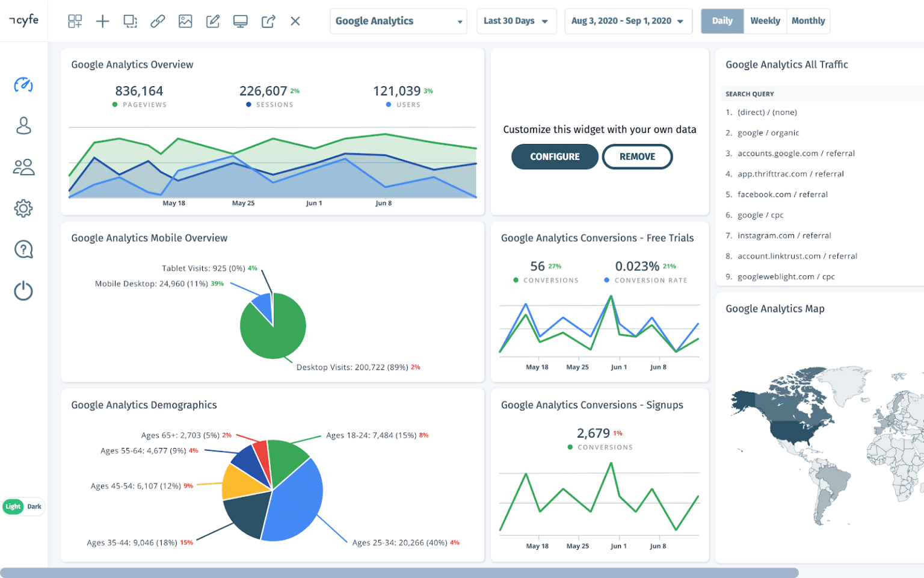Open the Aug 3 - Sep 1 date range dropdown
This screenshot has width=924, height=578.
628,21
